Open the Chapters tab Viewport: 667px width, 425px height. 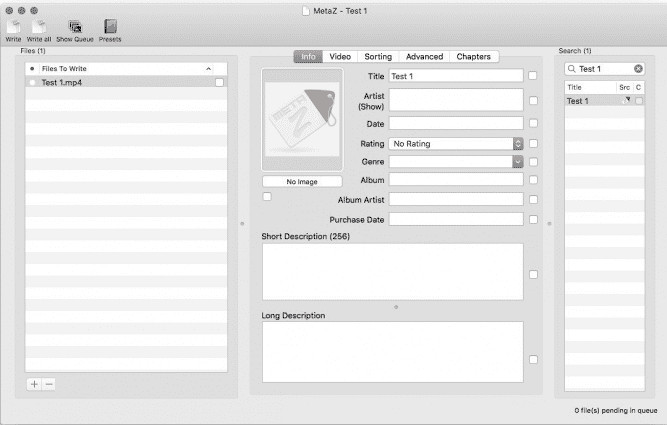(x=473, y=57)
